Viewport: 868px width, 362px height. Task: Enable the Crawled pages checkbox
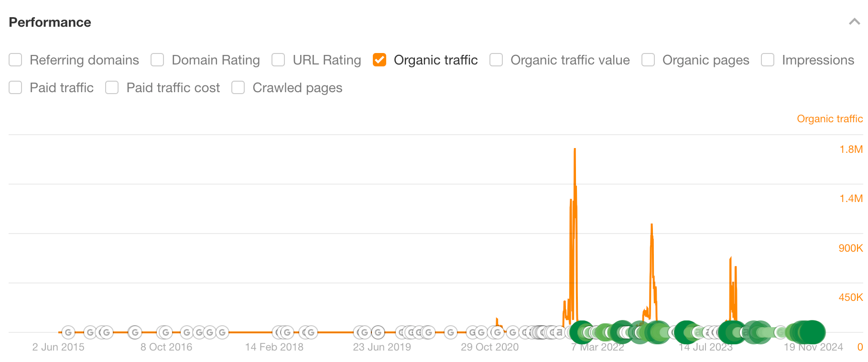[x=238, y=87]
